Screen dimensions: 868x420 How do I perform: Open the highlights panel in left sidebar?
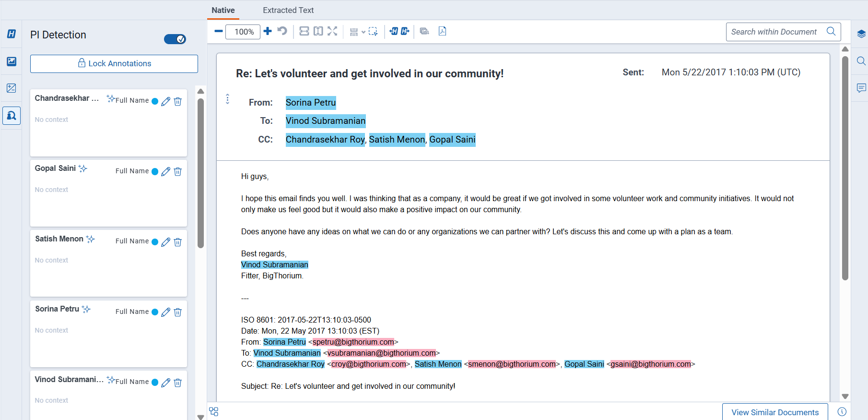click(x=12, y=34)
